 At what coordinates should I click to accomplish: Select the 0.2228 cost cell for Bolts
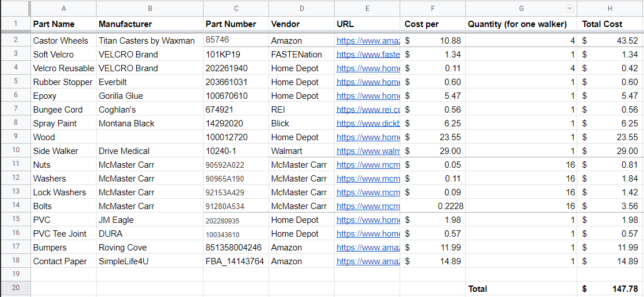click(x=433, y=206)
